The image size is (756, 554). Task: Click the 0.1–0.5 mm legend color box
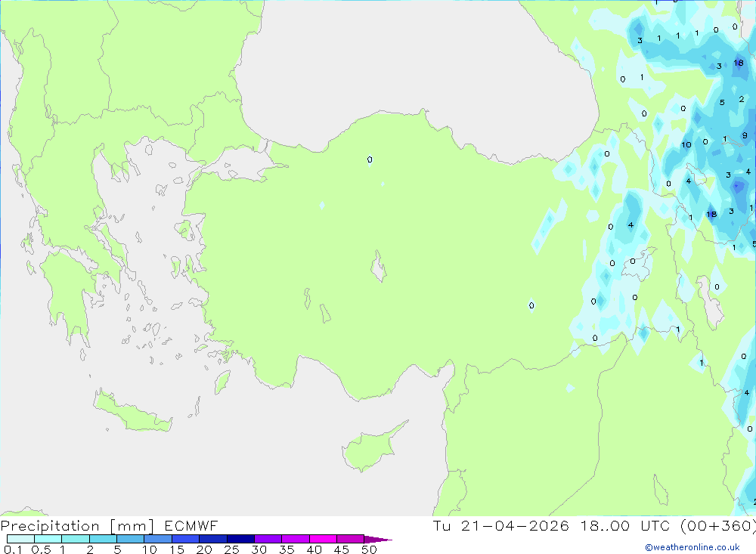[x=20, y=539]
